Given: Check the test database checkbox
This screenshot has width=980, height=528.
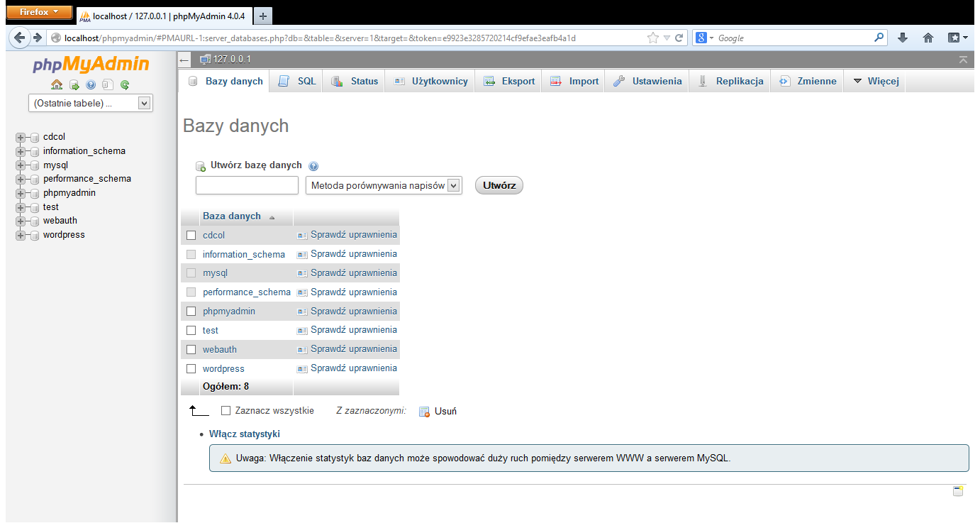Looking at the screenshot, I should (x=191, y=331).
